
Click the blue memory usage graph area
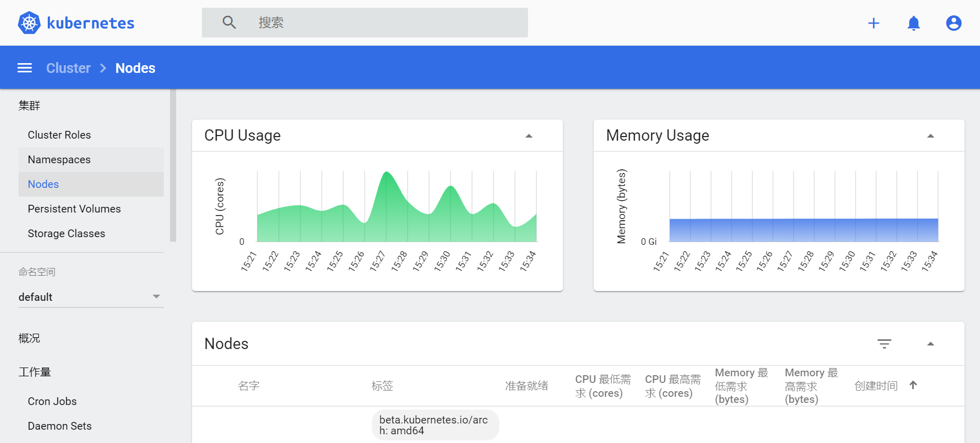coord(804,230)
